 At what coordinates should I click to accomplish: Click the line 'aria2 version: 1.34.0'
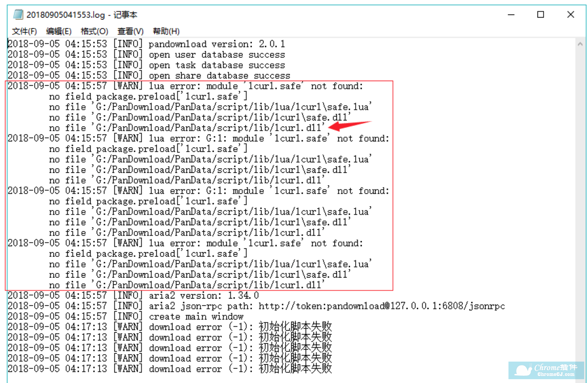[x=133, y=295]
